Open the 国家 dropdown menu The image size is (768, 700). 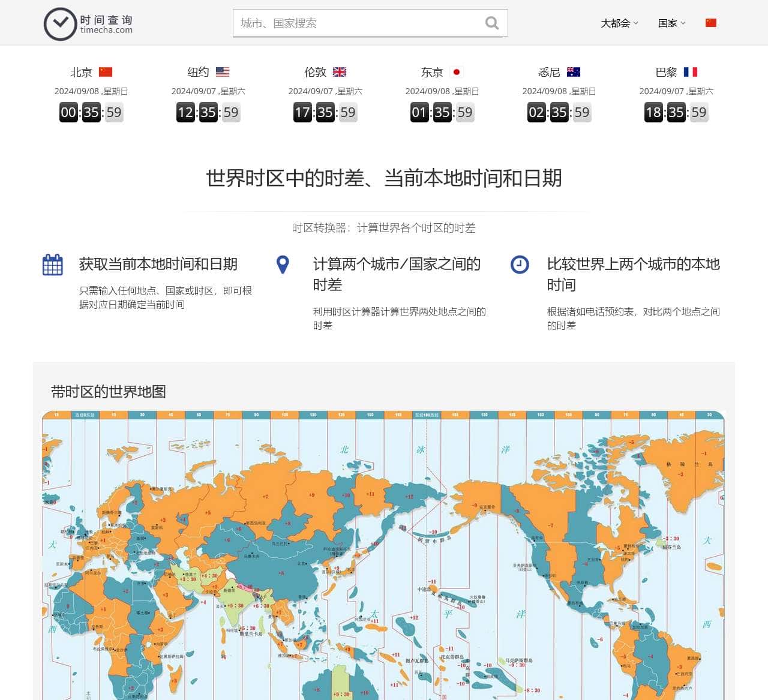click(x=668, y=23)
